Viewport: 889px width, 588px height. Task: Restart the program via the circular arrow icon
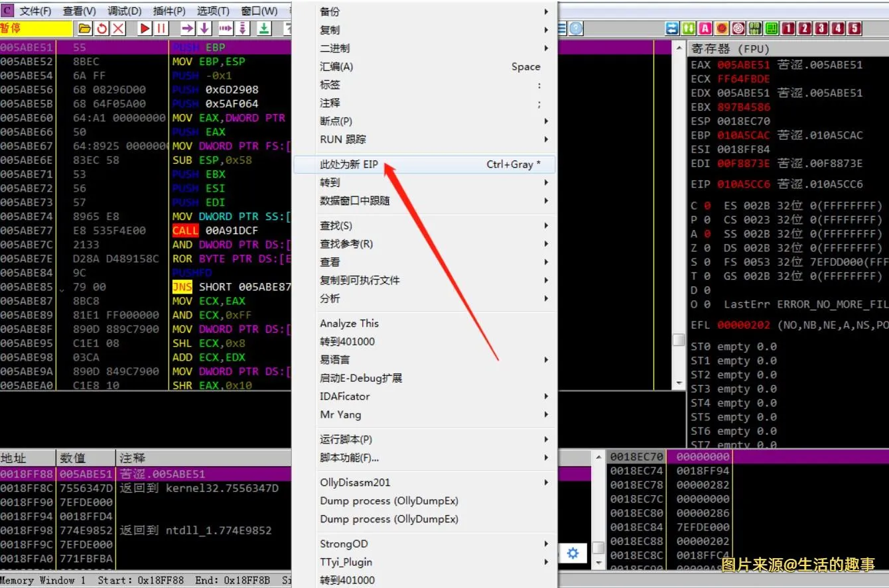102,28
